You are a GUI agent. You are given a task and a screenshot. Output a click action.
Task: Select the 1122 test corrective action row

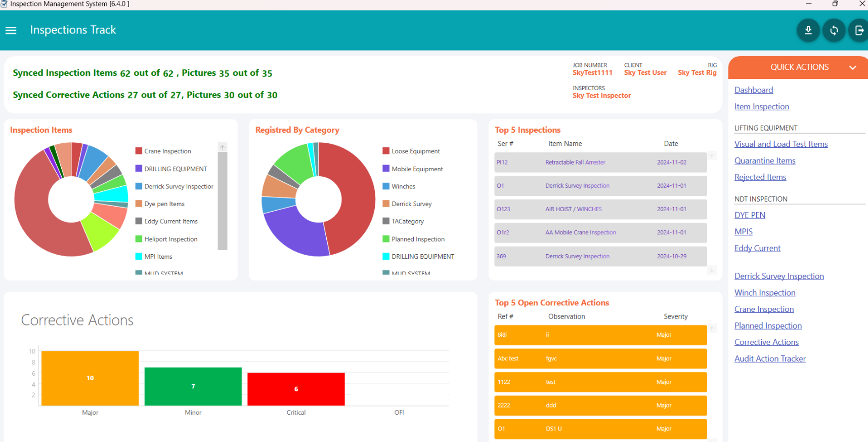point(600,382)
